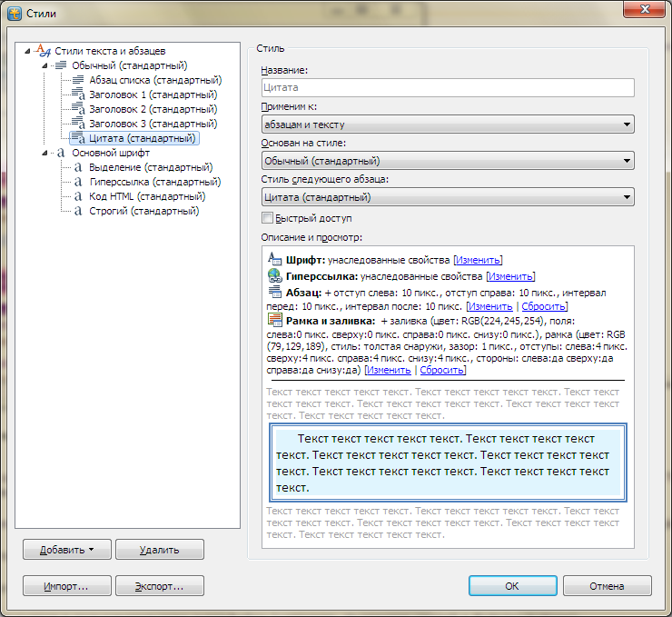Open the Основан на стиле dropdown
This screenshot has height=617, width=672.
click(x=447, y=161)
